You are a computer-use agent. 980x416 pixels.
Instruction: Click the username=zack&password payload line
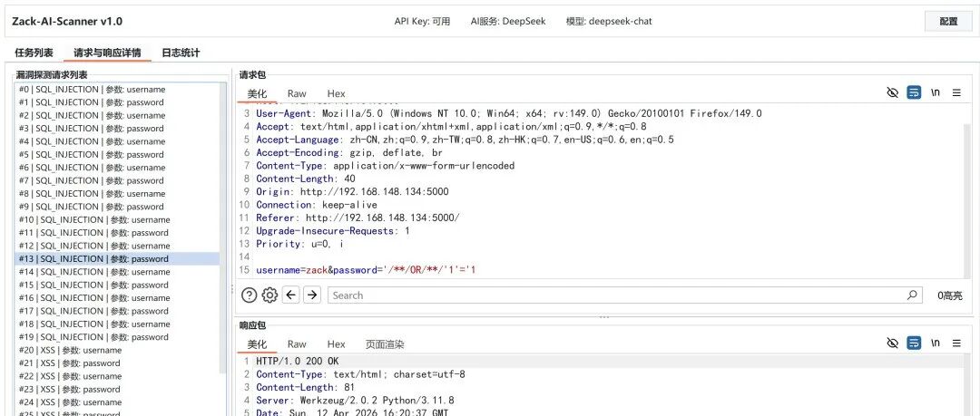pyautogui.click(x=366, y=270)
